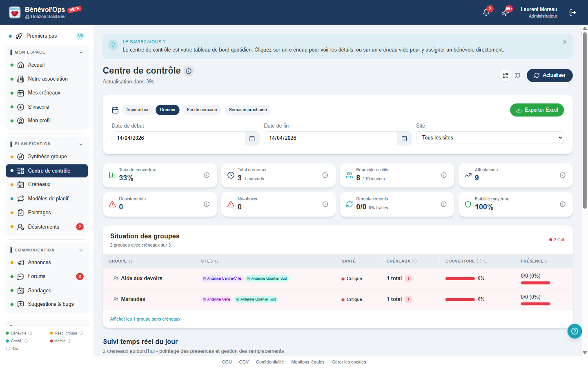The image size is (588, 368).
Task: Click the info icon beside Centre de contrôle title
Action: click(x=189, y=71)
